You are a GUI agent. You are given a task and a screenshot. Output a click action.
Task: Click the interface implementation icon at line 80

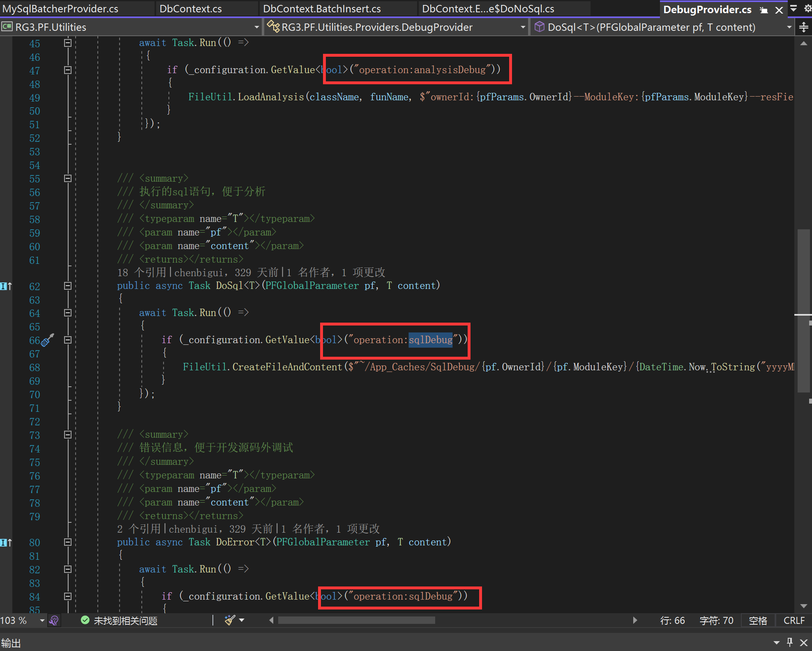(x=6, y=542)
